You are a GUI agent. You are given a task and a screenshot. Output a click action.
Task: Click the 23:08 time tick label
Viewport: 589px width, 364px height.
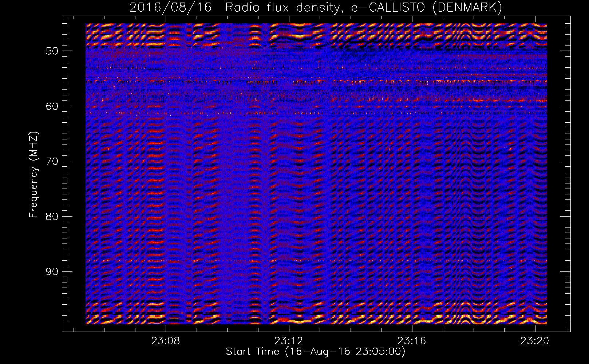coord(166,341)
